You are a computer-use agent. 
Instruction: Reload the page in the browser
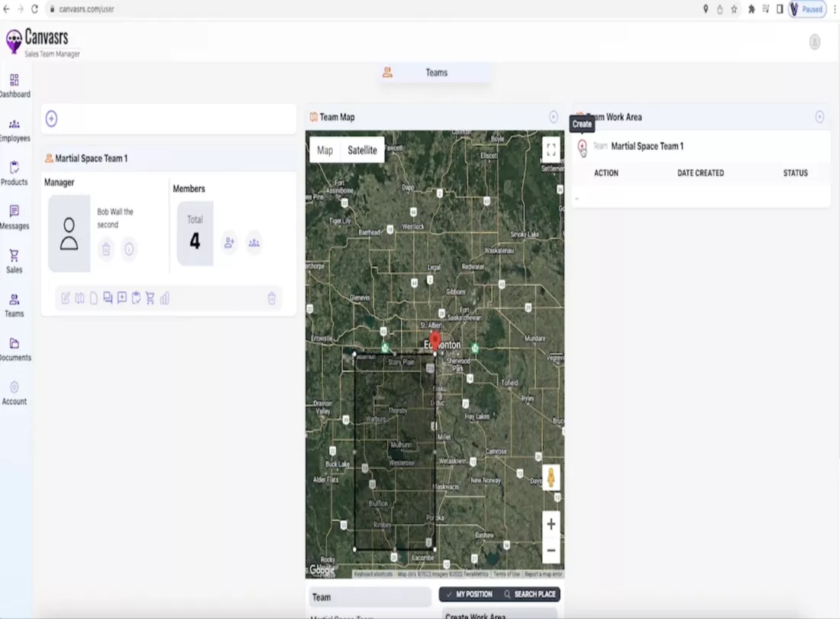[34, 9]
